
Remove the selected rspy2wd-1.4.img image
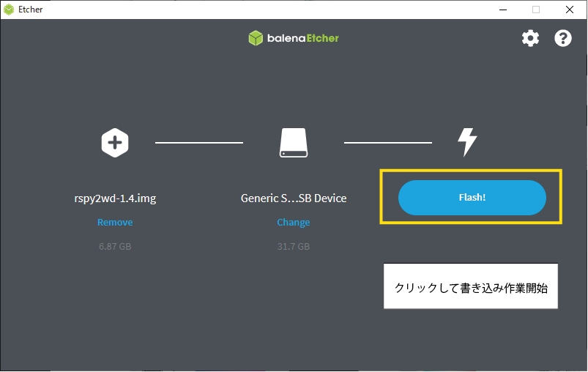pyautogui.click(x=115, y=223)
